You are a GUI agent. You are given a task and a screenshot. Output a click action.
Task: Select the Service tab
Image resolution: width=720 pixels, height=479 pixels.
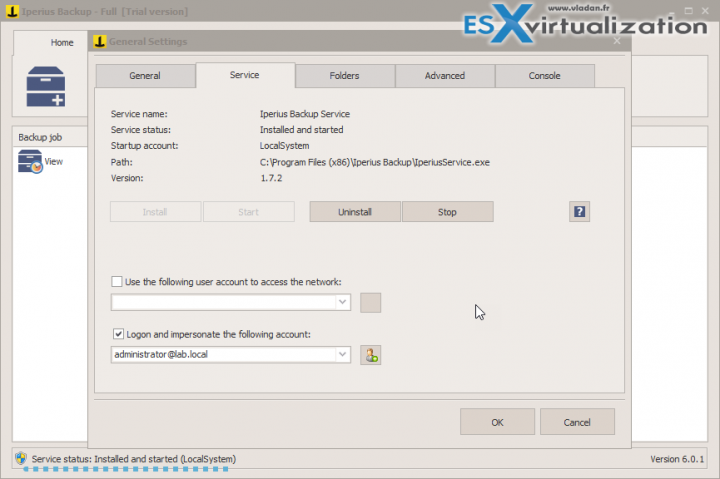coord(245,75)
